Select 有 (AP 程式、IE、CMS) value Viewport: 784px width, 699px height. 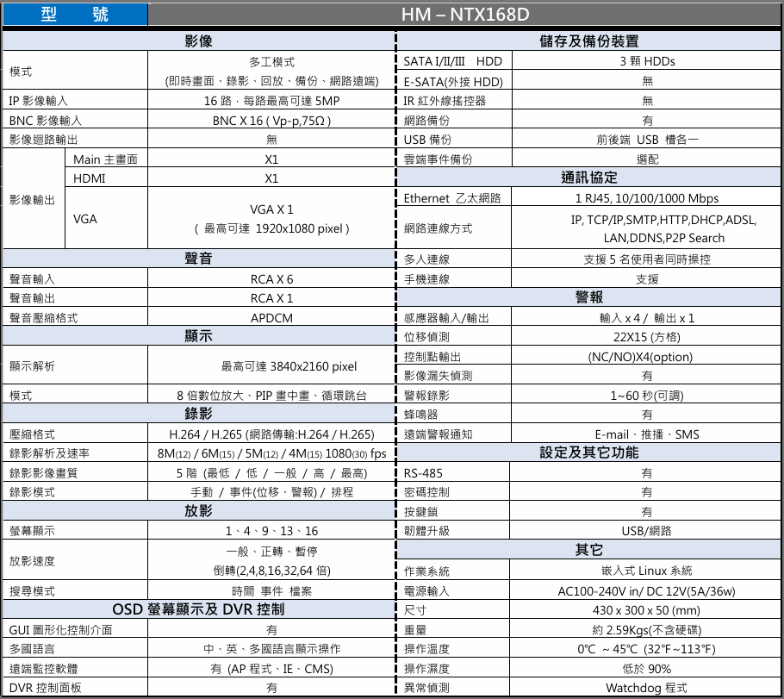271,669
